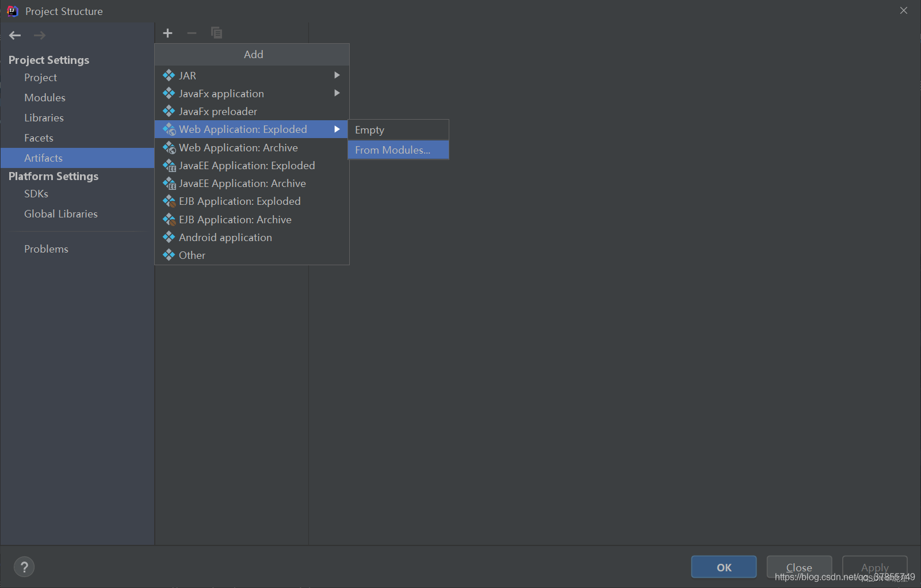Open help with the question mark icon
This screenshot has width=921, height=588.
tap(24, 567)
